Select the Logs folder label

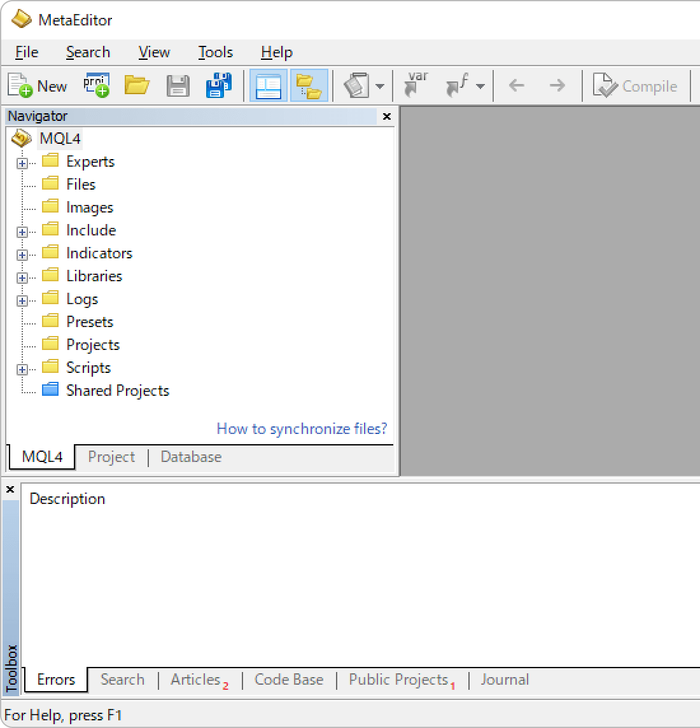point(82,298)
